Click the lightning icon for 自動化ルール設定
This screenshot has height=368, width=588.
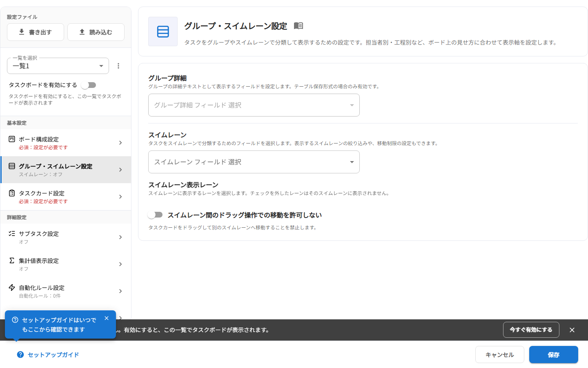[12, 287]
